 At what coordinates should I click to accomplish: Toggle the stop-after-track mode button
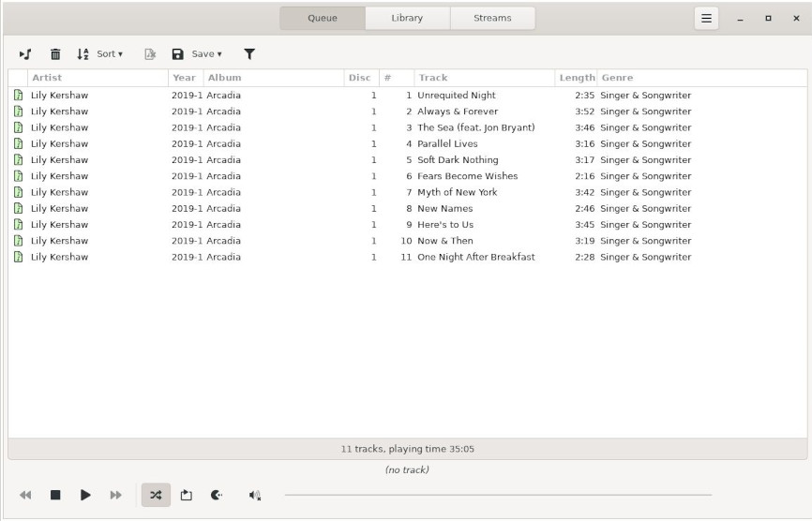(x=217, y=495)
